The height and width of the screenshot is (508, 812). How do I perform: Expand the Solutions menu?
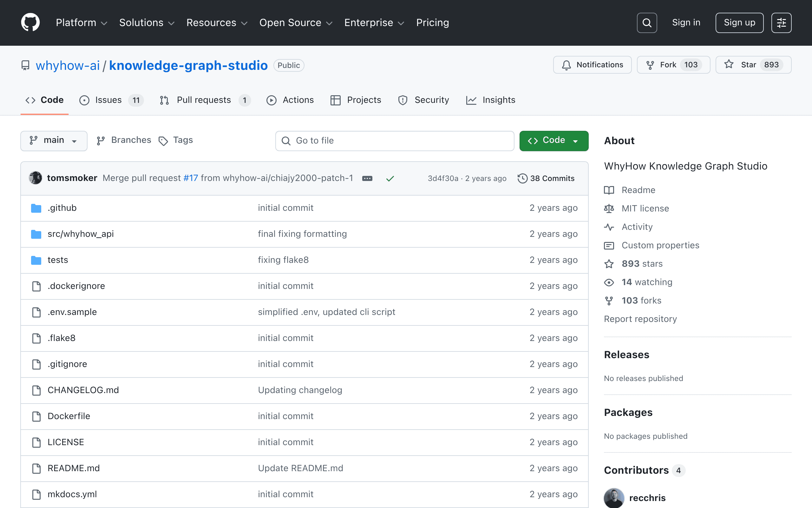[147, 23]
